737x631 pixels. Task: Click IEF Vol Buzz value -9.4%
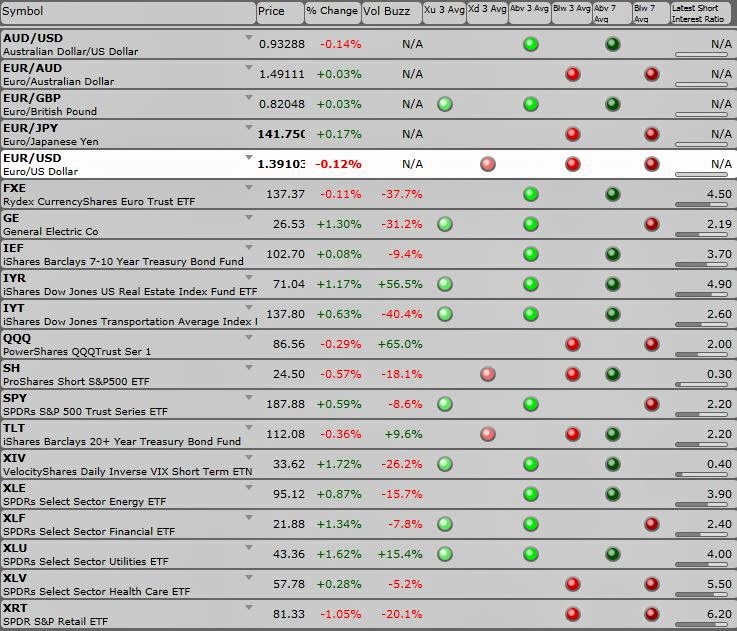tap(405, 254)
